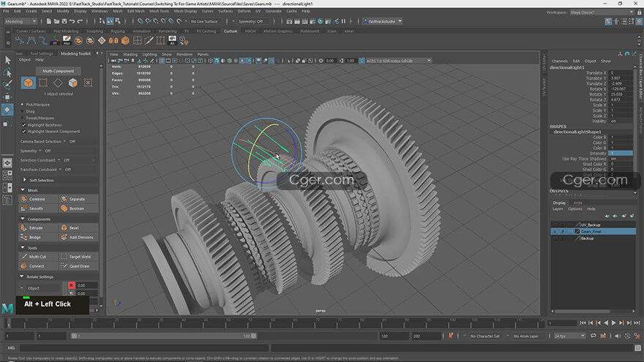Click the Multi-Cut tool button
The height and width of the screenshot is (362, 644).
click(x=38, y=257)
